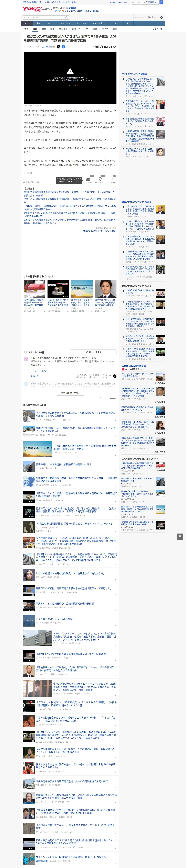Click the first commenter's purple avatar
186x868 pixels.
click(x=26, y=359)
